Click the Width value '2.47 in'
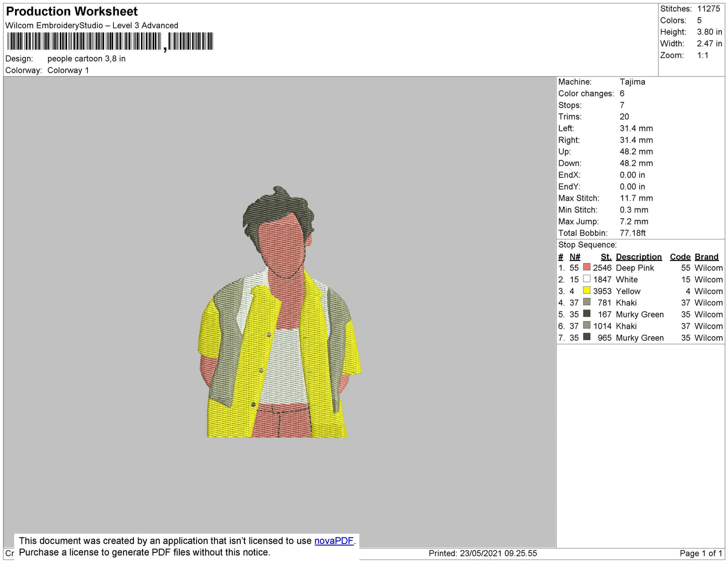This screenshot has width=728, height=563. point(709,44)
